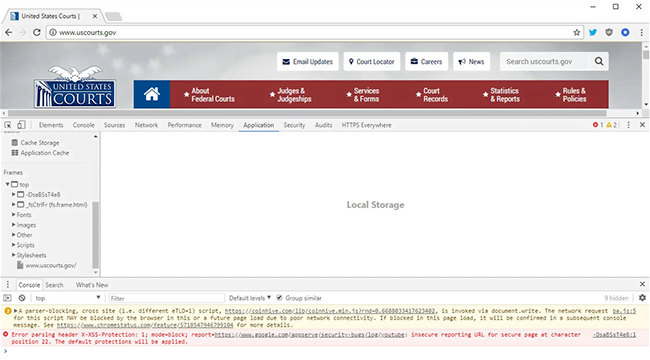The height and width of the screenshot is (360, 650).
Task: Expand the Images folder
Action: tap(13, 225)
